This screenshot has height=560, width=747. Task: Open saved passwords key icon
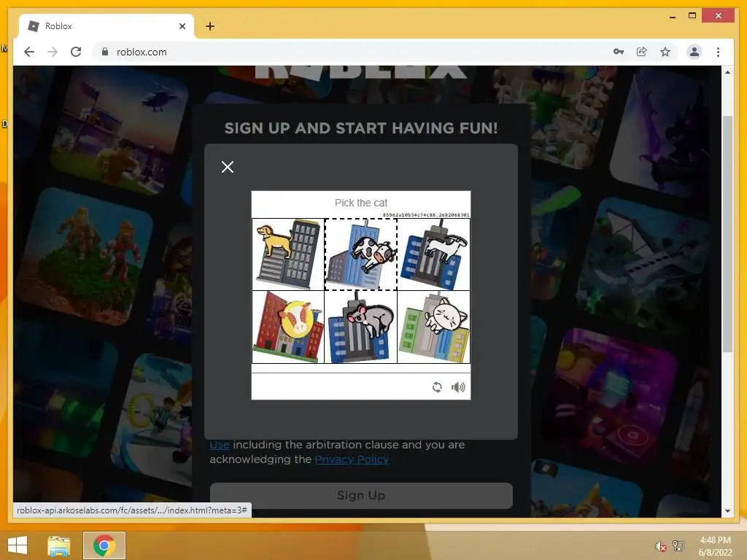(x=619, y=52)
